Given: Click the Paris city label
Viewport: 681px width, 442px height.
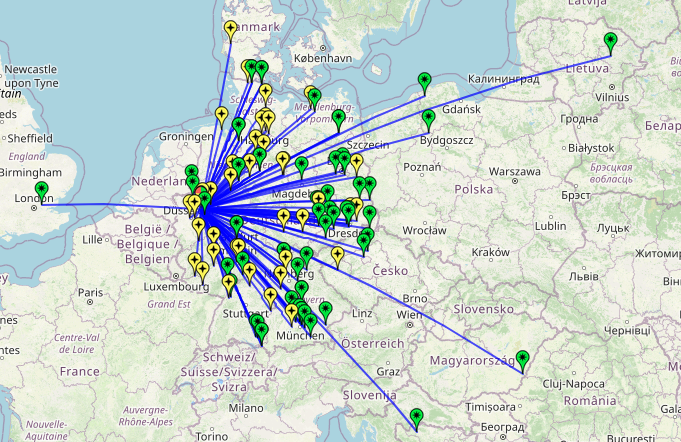Looking at the screenshot, I should point(92,293).
